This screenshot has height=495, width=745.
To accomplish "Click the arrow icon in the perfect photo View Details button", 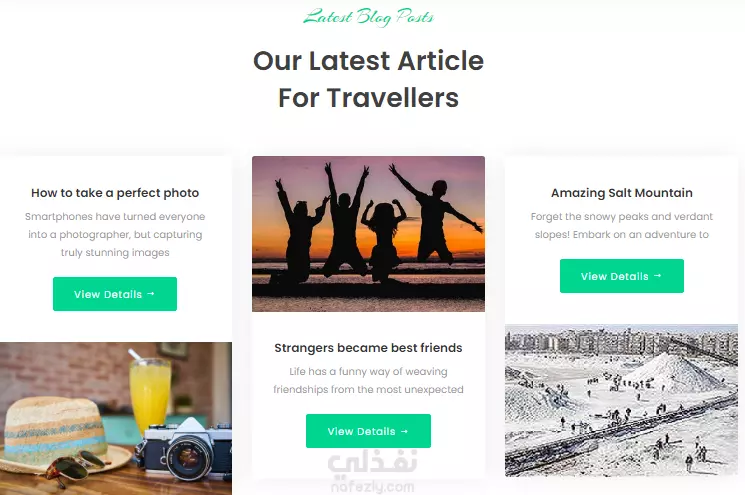I will [151, 294].
